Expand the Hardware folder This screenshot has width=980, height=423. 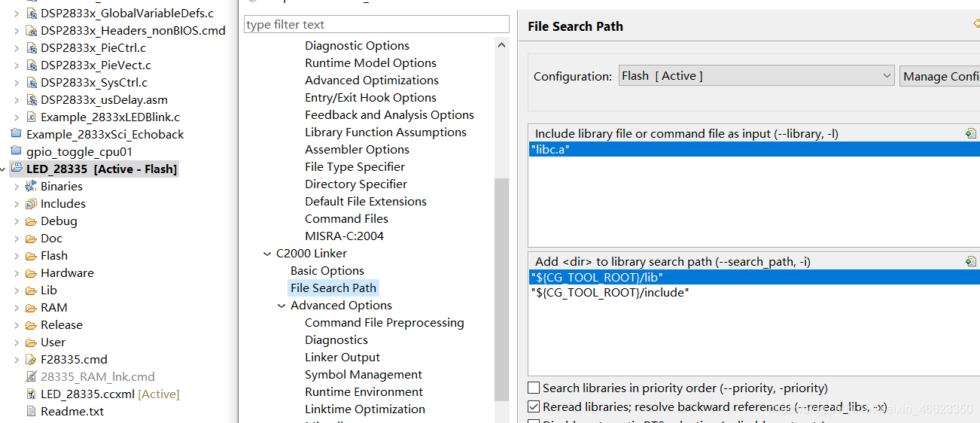17,273
